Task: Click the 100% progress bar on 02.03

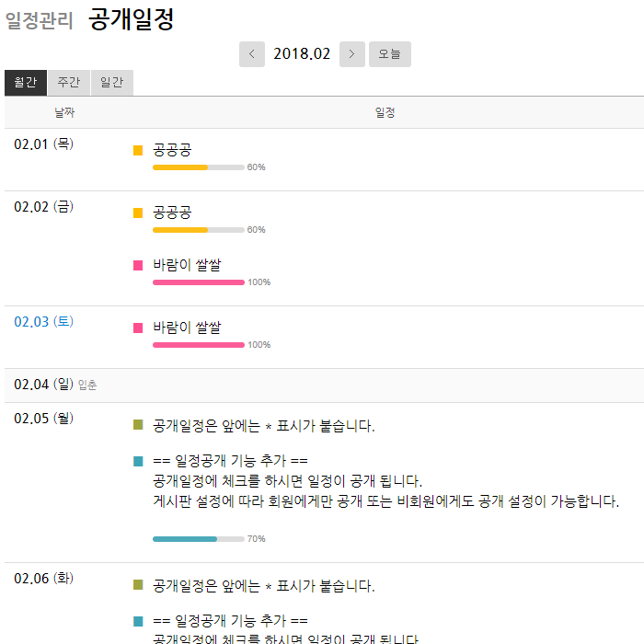Action: 198,345
